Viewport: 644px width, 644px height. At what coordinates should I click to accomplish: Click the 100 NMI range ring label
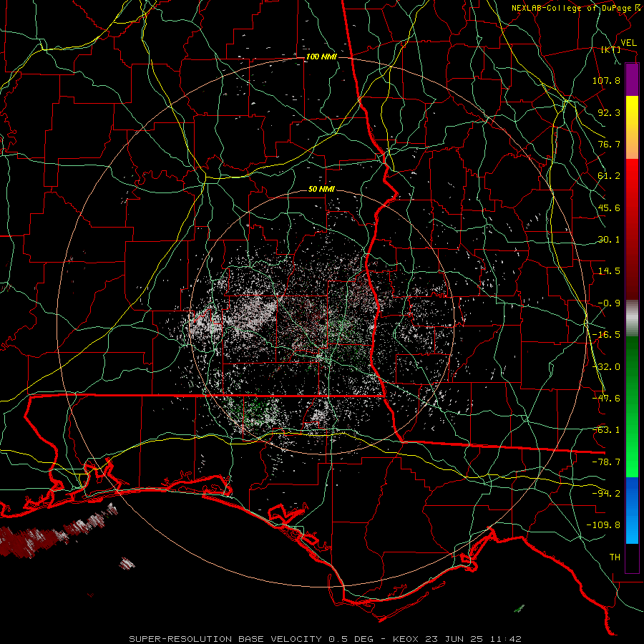pos(321,57)
